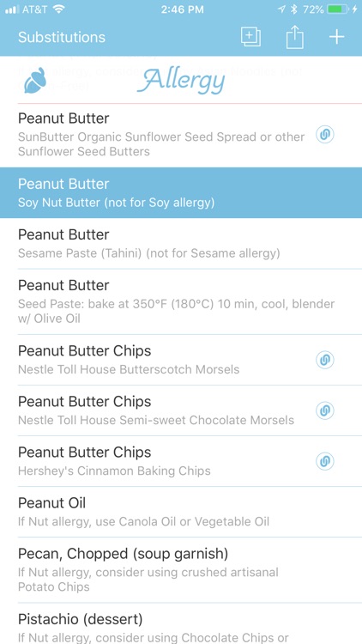Tap the acorn allergy icon
Screen dimensions: 362x644
click(x=32, y=82)
